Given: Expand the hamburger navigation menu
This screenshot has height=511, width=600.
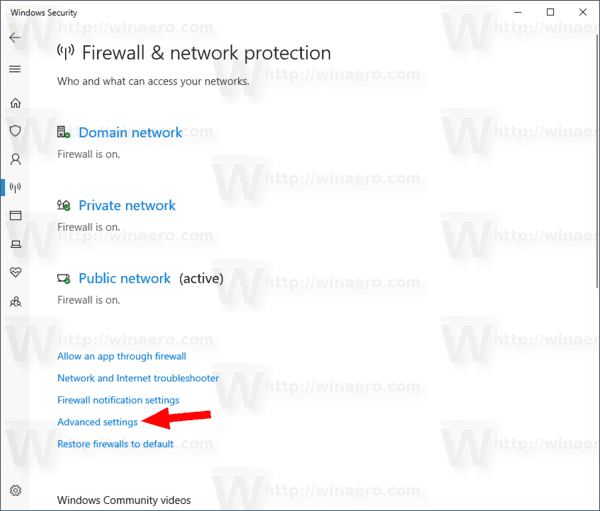Looking at the screenshot, I should click(x=15, y=69).
